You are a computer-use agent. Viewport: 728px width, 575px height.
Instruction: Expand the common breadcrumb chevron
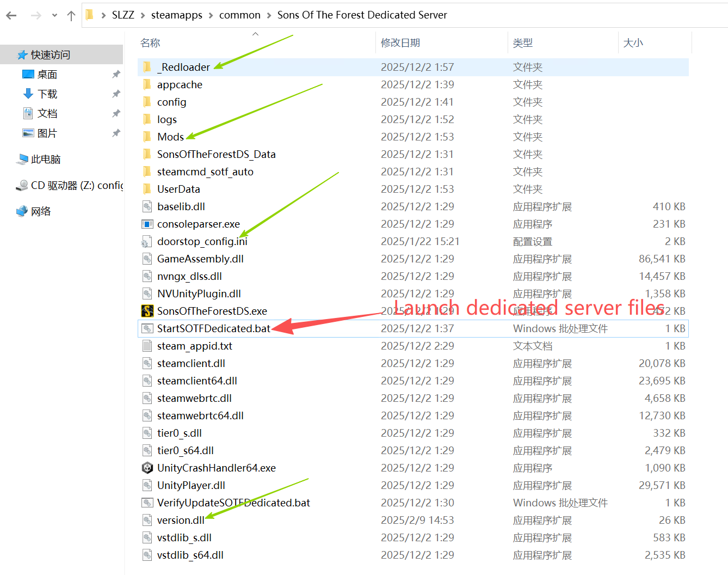tap(269, 15)
